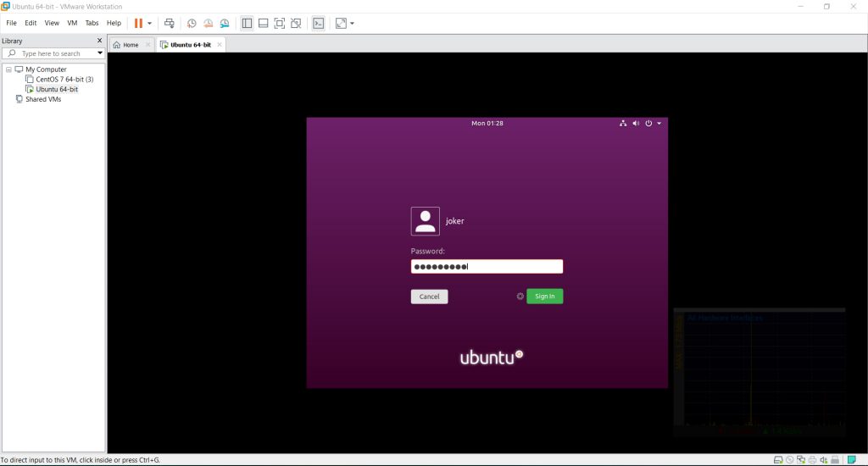868x466 pixels.
Task: Click the Library panel title
Action: click(x=12, y=41)
